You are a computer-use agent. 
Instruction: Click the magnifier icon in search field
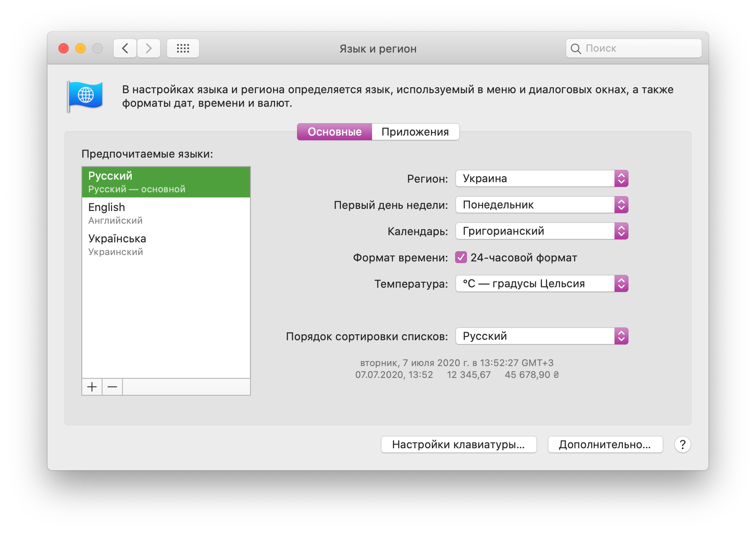[575, 49]
